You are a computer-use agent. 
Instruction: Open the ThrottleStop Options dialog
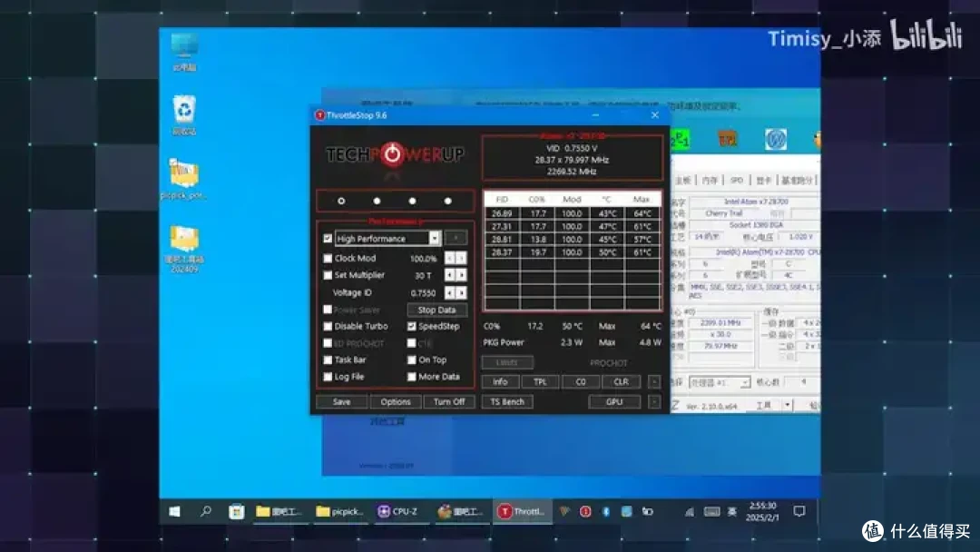point(396,402)
